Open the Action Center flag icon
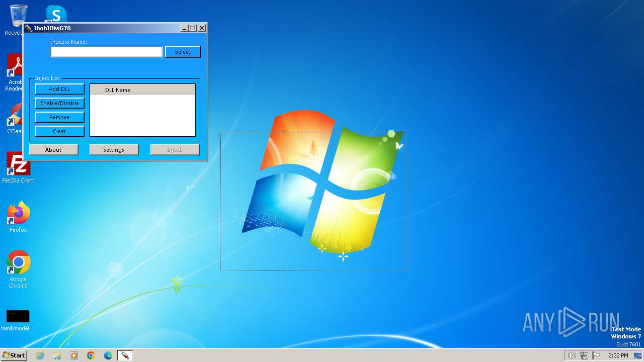 596,355
